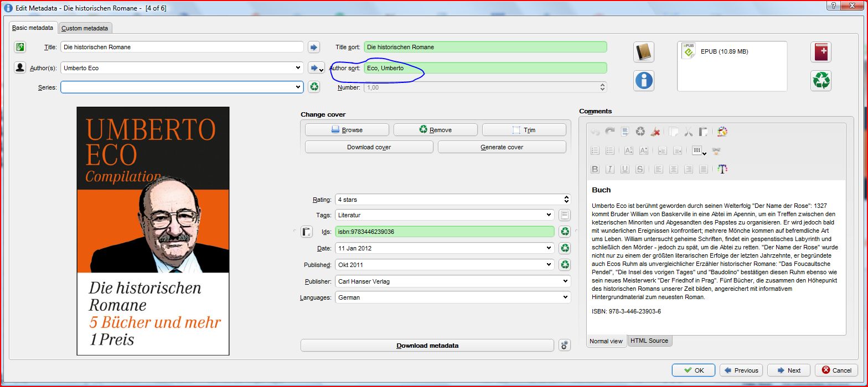This screenshot has height=387, width=868.
Task: Justify comment text
Action: pyautogui.click(x=704, y=169)
